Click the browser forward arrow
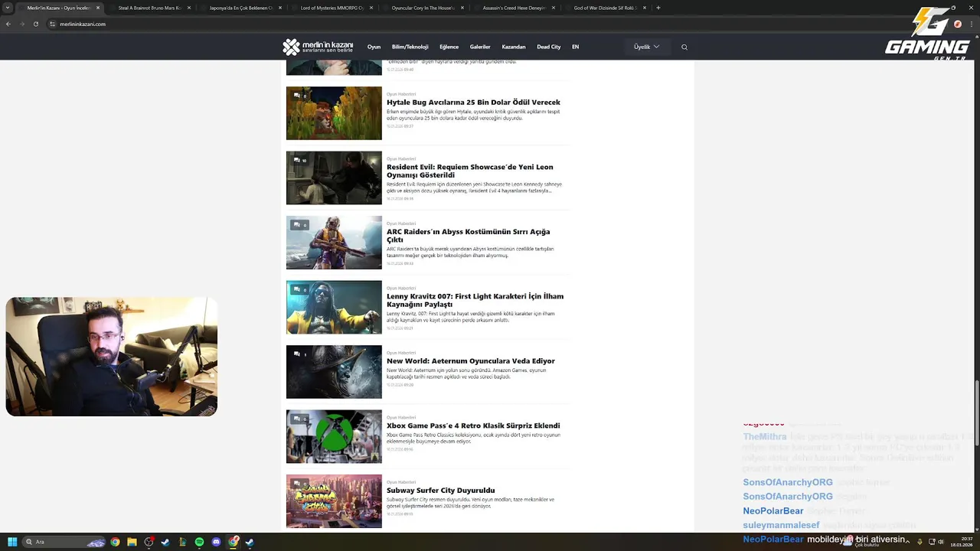The height and width of the screenshot is (551, 980). [x=21, y=24]
